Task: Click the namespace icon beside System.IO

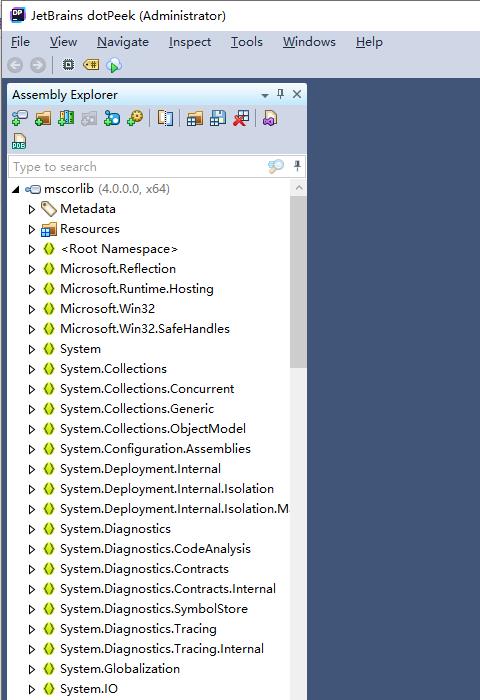Action: click(x=49, y=688)
